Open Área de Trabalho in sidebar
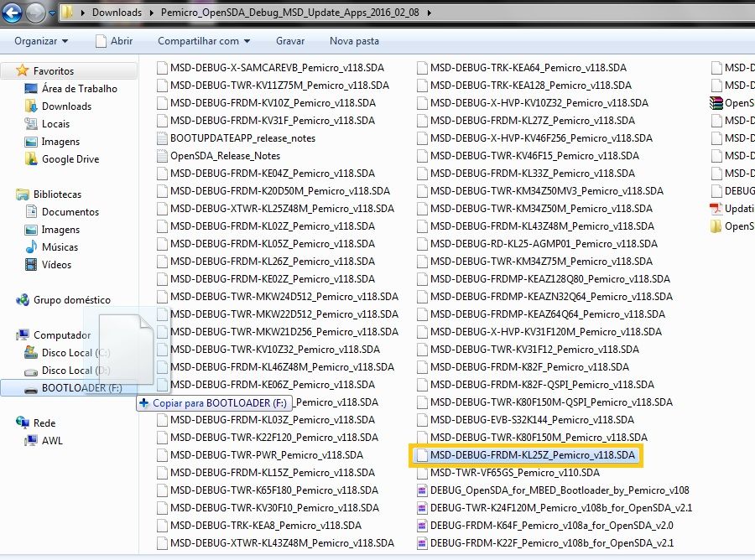755x560 pixels. (x=80, y=89)
